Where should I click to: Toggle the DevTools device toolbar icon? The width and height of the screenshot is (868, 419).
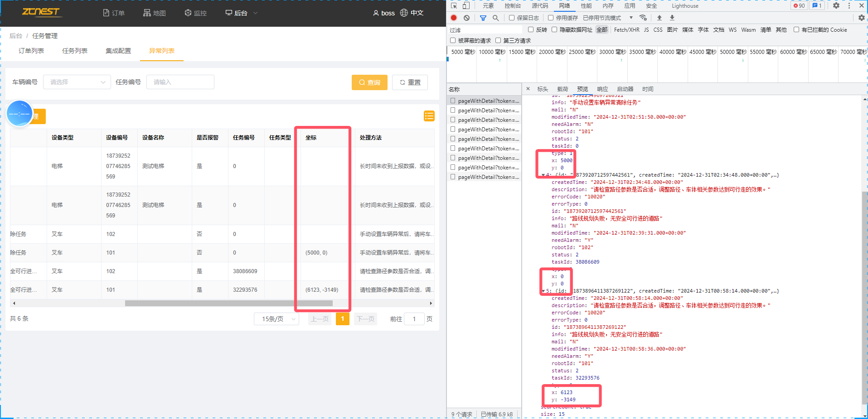[x=466, y=5]
